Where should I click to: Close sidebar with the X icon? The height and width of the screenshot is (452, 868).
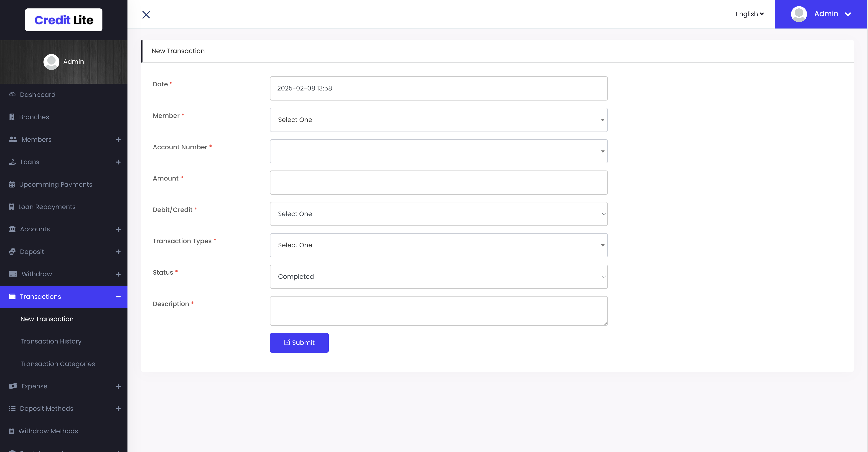[146, 15]
